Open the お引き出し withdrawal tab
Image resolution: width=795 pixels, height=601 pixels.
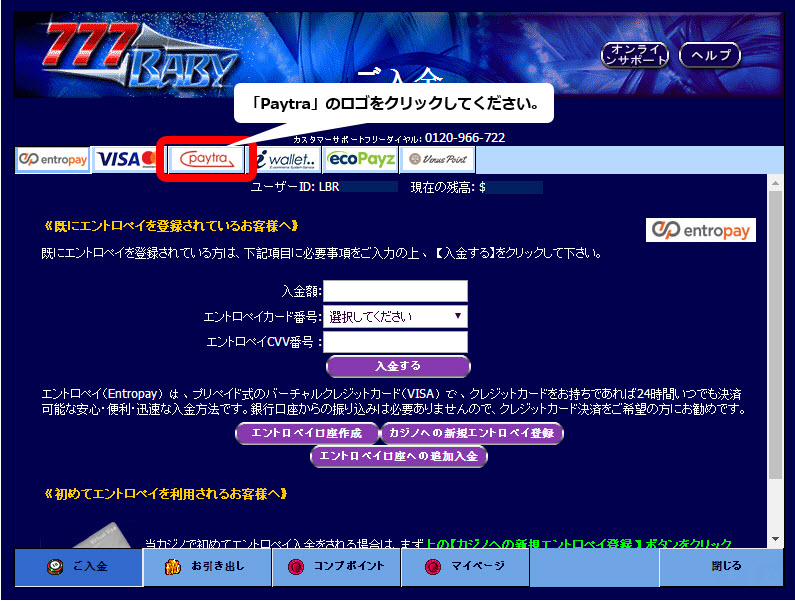click(207, 567)
